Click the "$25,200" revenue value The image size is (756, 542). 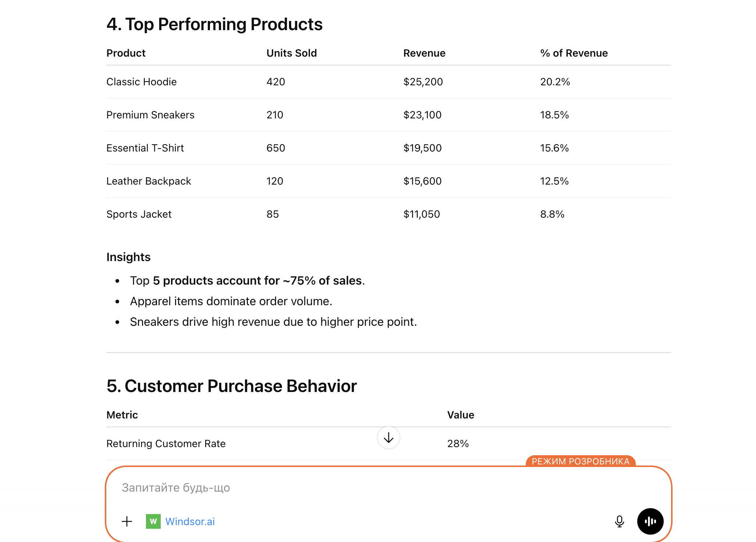click(x=423, y=82)
